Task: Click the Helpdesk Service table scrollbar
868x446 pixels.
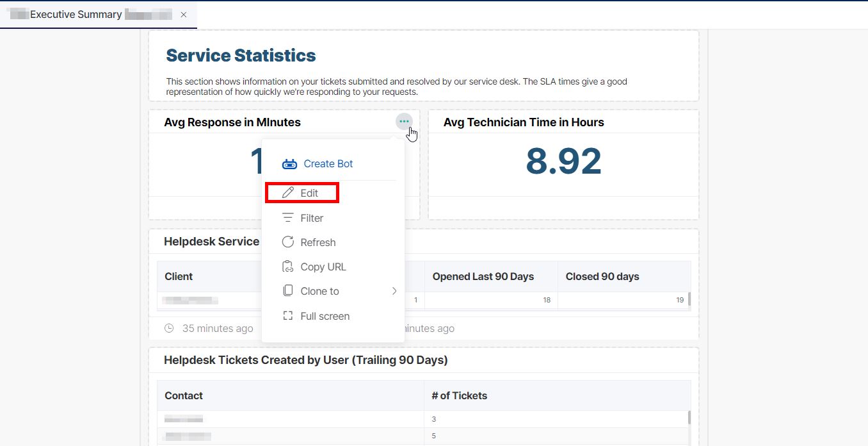Action: coord(689,299)
